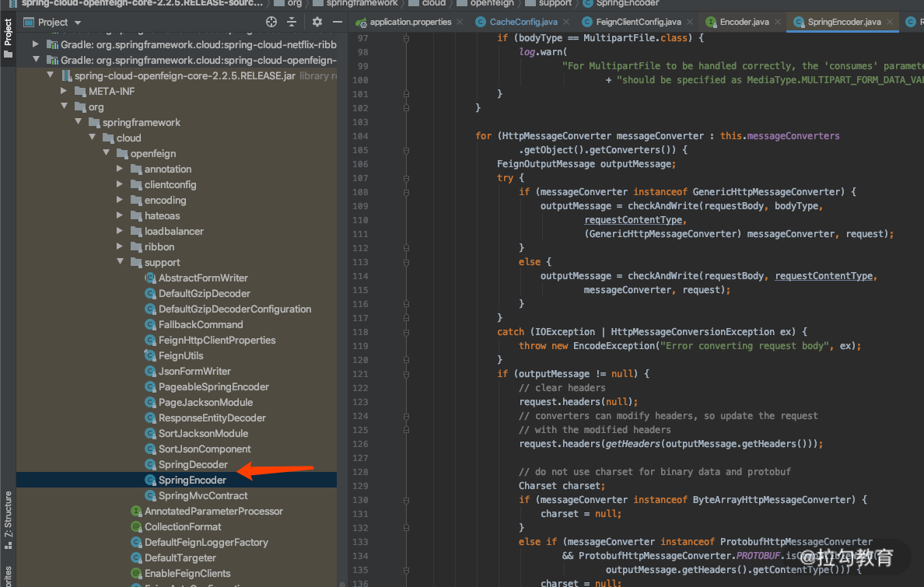Click the requestContentType variable on line 110
Image resolution: width=924 pixels, height=587 pixels.
coord(633,220)
